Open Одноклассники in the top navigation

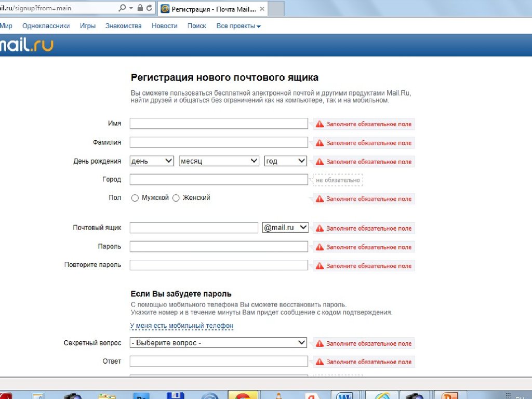[x=46, y=26]
